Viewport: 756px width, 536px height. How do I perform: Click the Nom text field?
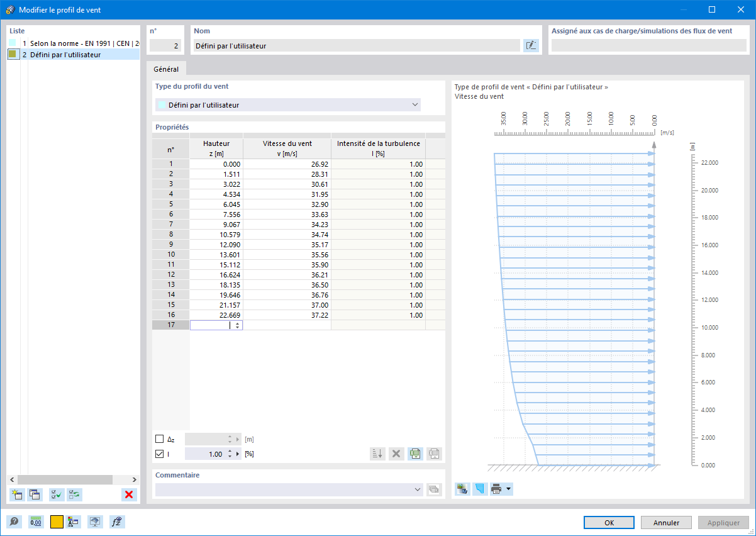[x=357, y=45]
